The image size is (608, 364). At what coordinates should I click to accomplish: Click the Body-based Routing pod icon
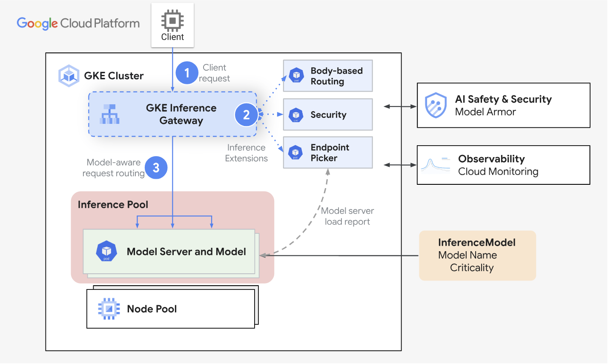[296, 75]
